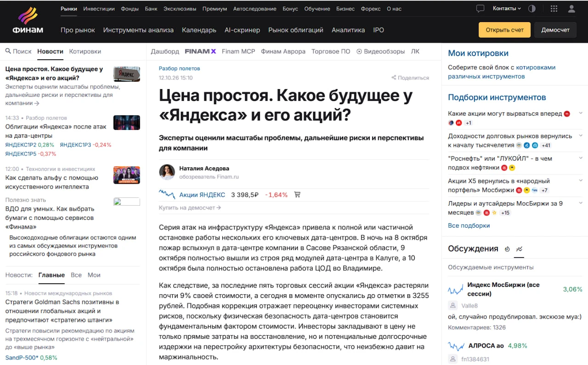Open the Контакты dropdown
Screen dimensions: 588x365
point(507,8)
